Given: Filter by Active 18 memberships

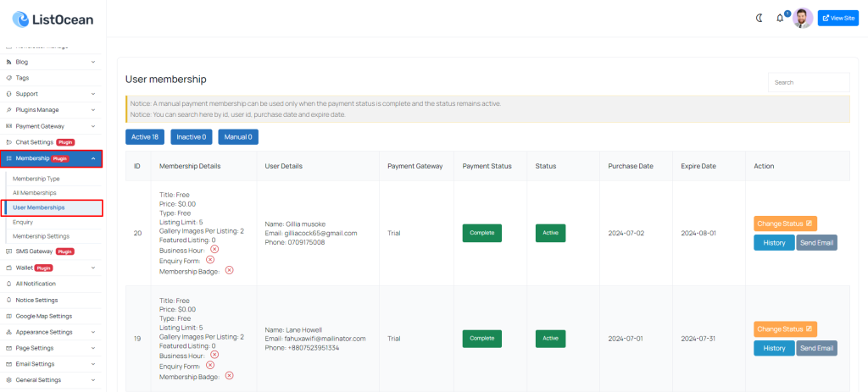Looking at the screenshot, I should 145,136.
